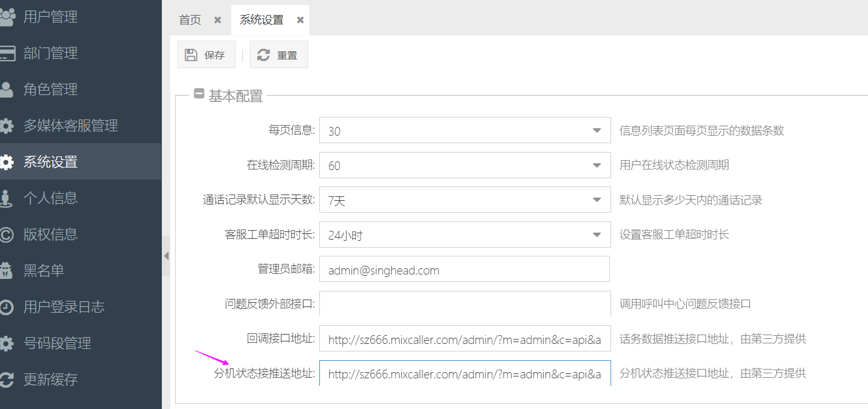Screen dimensions: 868x409
Task: Collapse the 基本配置 section with minus icon
Action: 199,94
